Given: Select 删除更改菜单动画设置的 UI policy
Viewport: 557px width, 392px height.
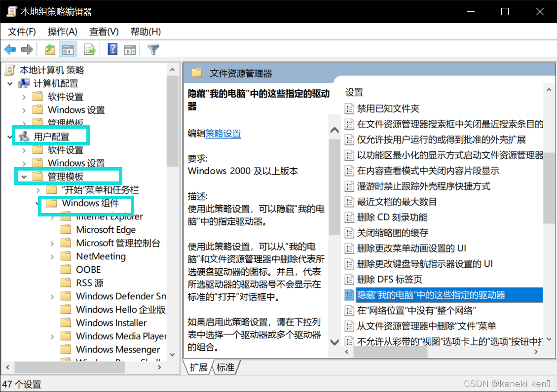Looking at the screenshot, I should 411,248.
